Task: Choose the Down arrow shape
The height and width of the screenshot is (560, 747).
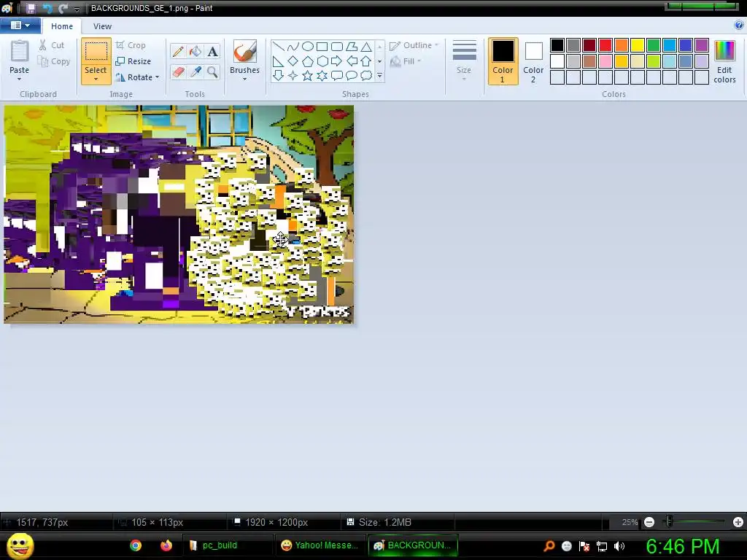Action: 279,75
